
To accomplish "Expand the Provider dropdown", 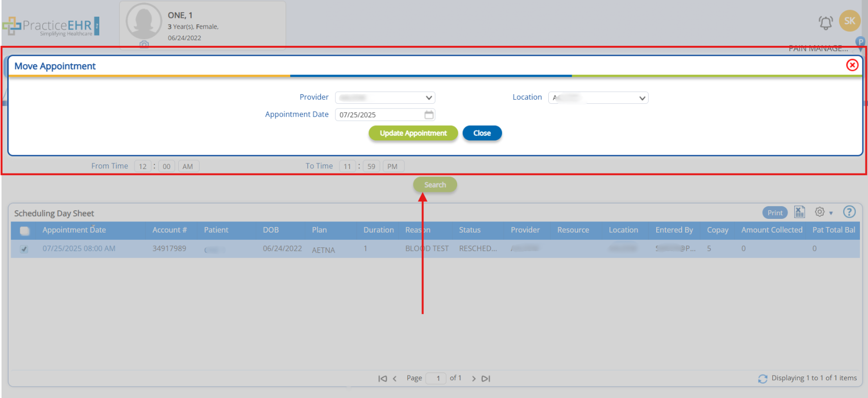I will (x=385, y=98).
